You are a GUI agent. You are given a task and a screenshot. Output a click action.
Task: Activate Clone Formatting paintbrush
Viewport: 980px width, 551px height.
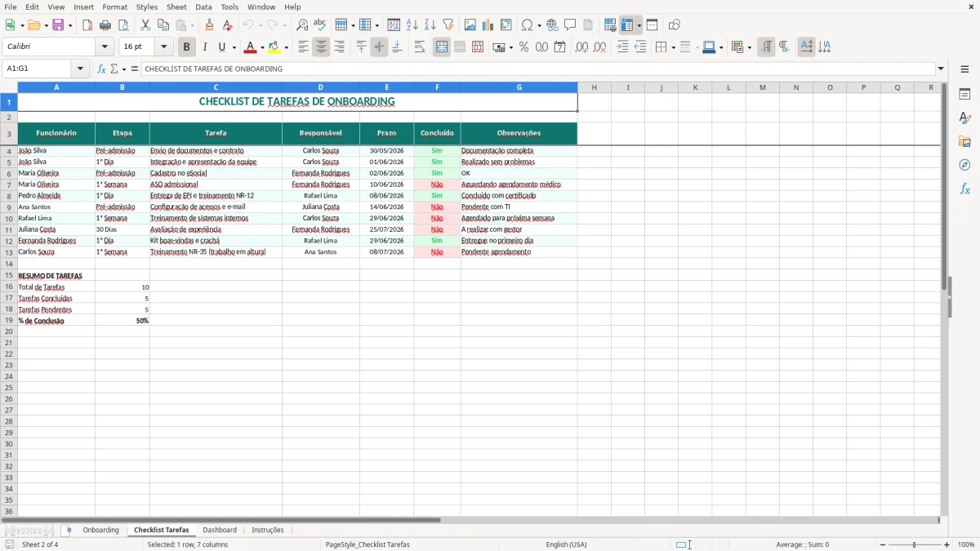210,25
